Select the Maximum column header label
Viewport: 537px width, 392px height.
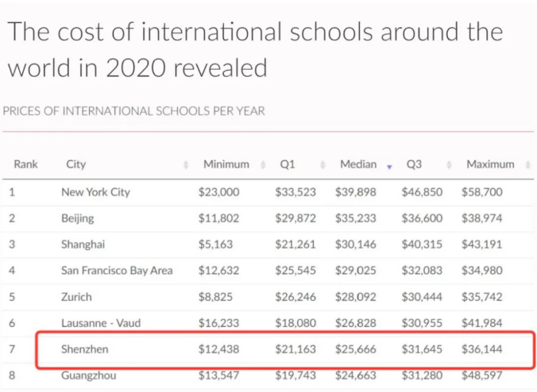coord(490,164)
